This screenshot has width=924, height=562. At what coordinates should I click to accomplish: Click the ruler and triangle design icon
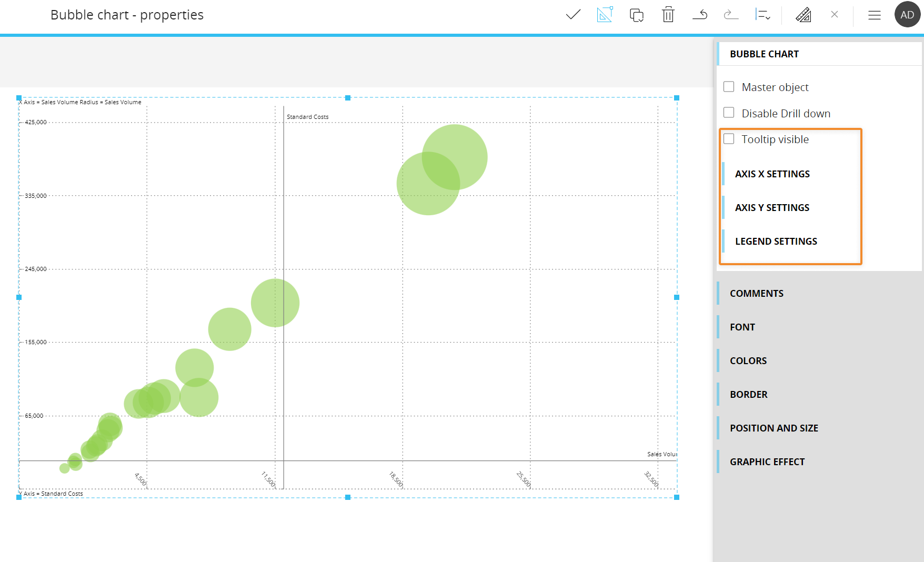pos(803,15)
